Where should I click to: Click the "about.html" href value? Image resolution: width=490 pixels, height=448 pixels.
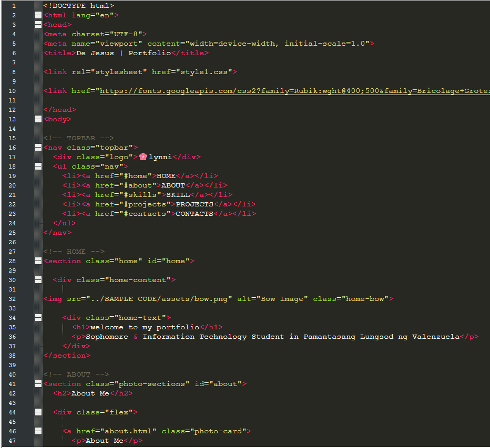tap(128, 431)
